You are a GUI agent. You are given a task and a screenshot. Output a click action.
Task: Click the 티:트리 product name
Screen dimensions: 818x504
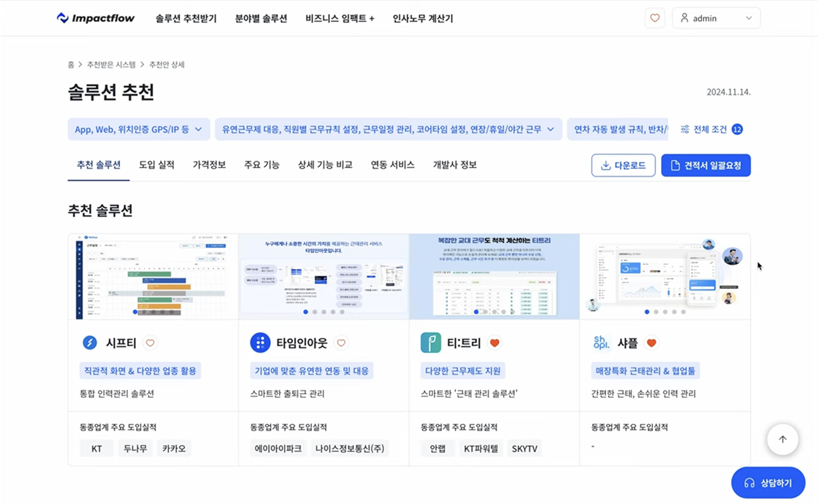(464, 343)
